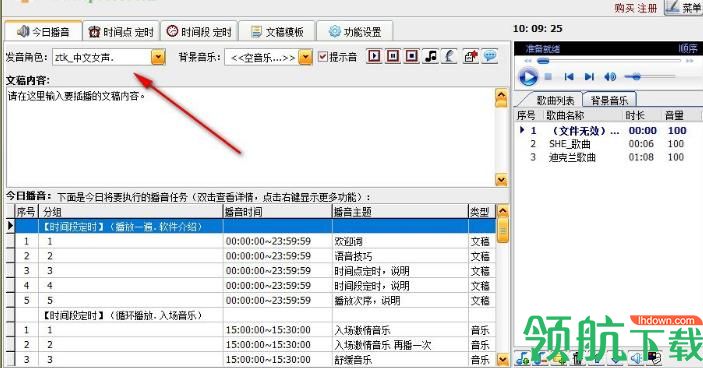This screenshot has height=368, width=703.
Task: Click the 音量 column header
Action: [x=681, y=116]
